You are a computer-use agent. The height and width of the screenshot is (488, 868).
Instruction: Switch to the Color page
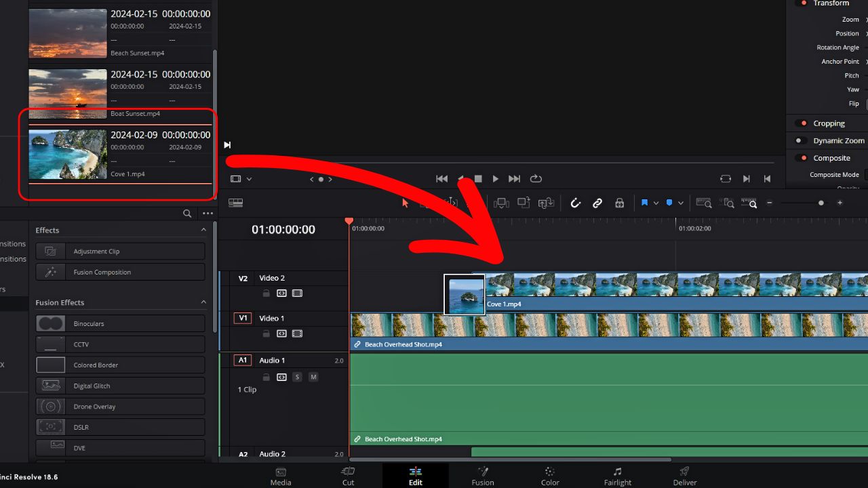click(549, 476)
